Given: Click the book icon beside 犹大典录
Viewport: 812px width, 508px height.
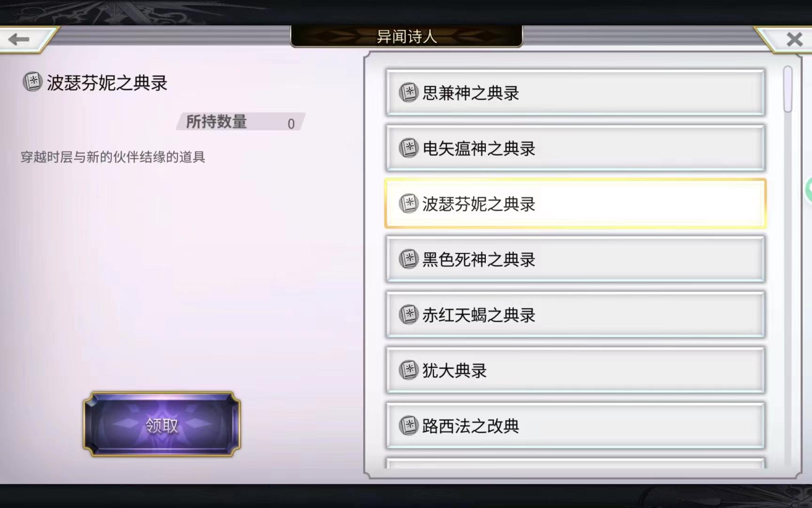Looking at the screenshot, I should tap(408, 370).
